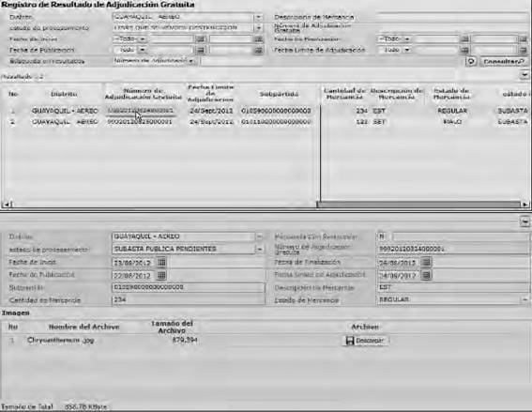Click the horizontal scrollbar under results table

[x=418, y=205]
